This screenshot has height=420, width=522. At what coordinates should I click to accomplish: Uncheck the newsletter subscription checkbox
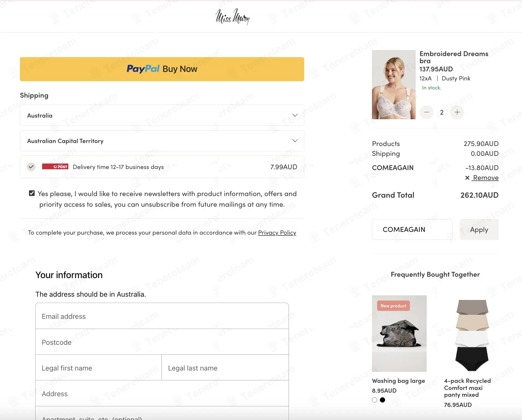click(x=32, y=193)
